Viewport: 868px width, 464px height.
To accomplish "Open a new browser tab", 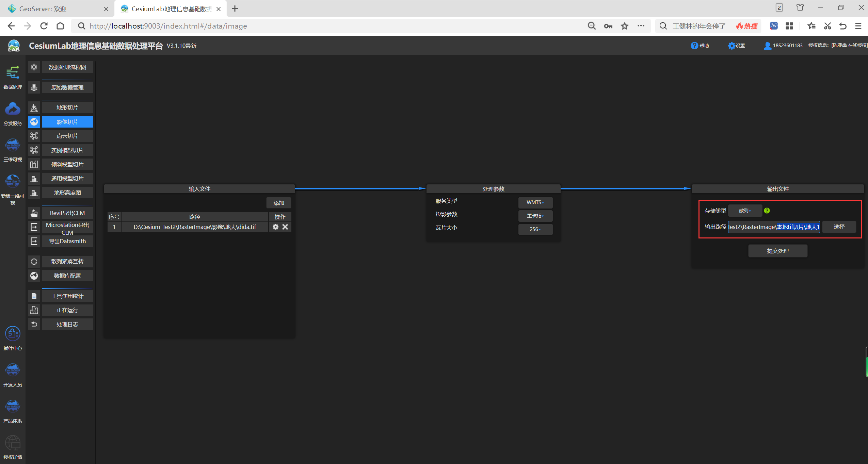I will pos(235,9).
